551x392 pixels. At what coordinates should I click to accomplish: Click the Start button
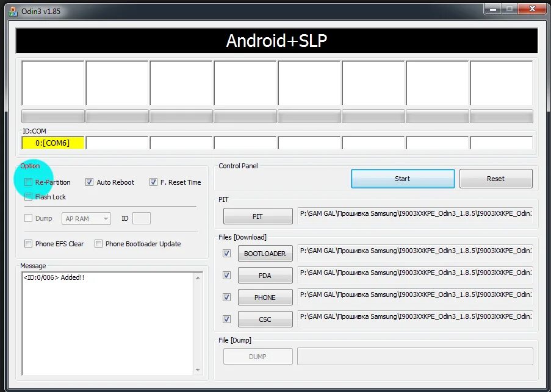pos(403,179)
